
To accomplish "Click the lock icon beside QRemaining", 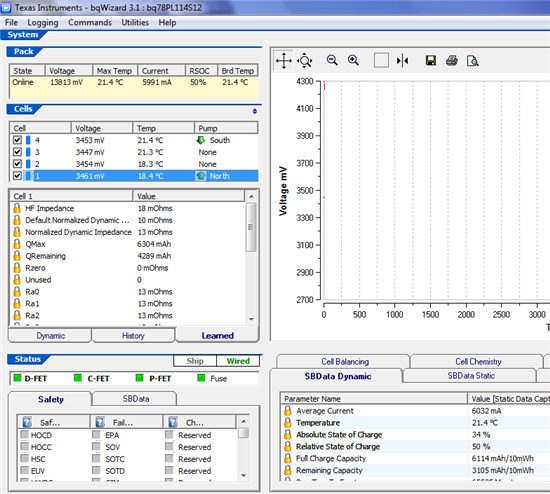I will click(17, 256).
